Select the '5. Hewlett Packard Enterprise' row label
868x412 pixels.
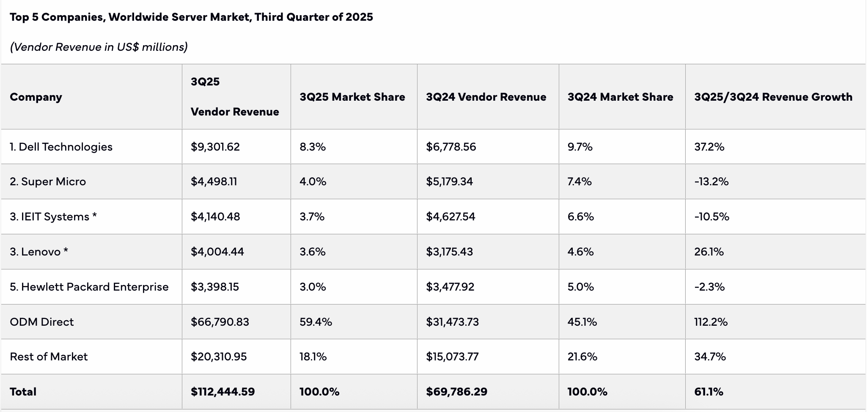[89, 287]
